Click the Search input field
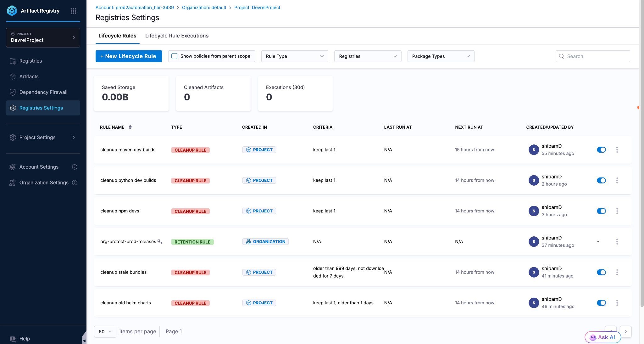This screenshot has height=344, width=644. tap(593, 56)
